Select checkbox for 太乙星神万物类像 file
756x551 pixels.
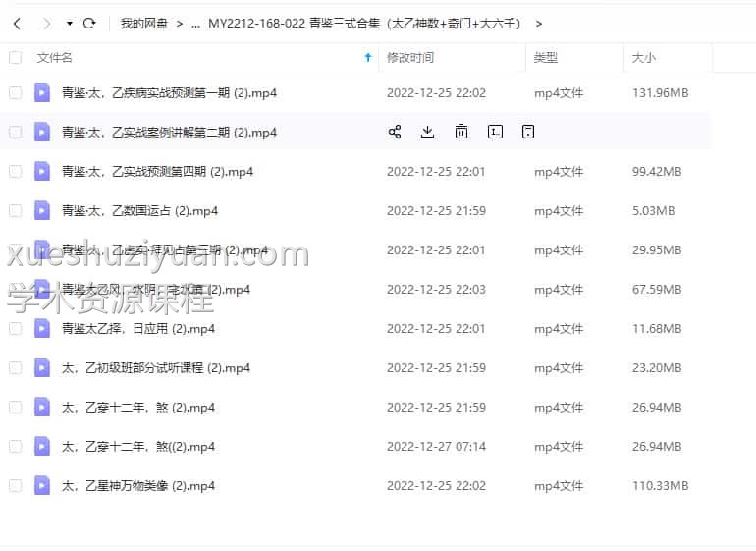click(x=15, y=485)
